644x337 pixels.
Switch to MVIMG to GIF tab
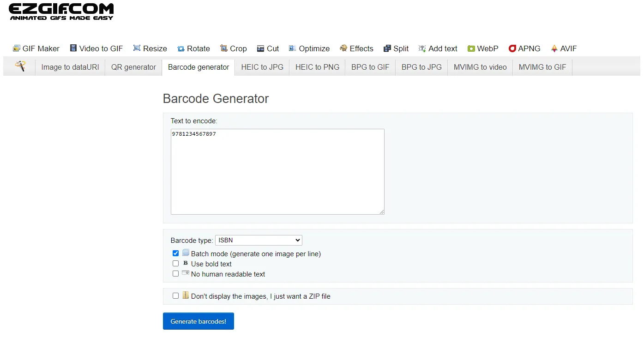pyautogui.click(x=542, y=67)
